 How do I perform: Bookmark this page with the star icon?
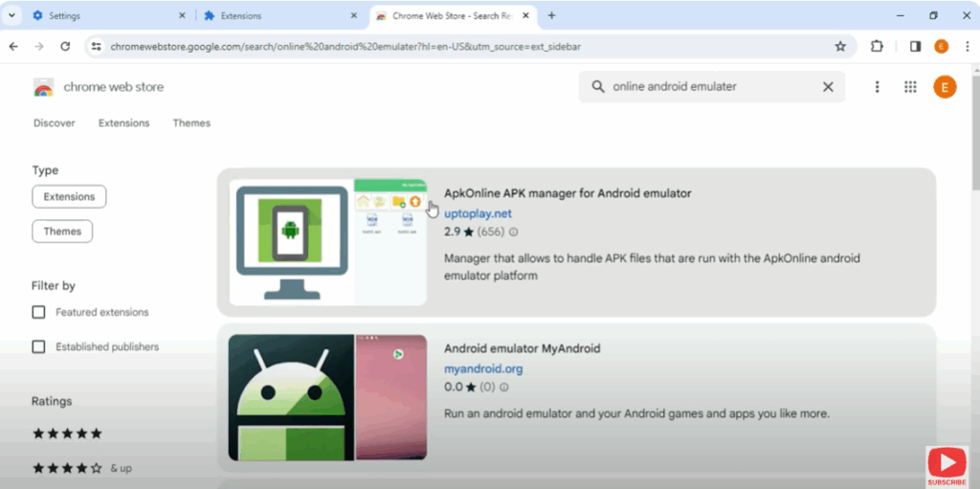tap(840, 46)
